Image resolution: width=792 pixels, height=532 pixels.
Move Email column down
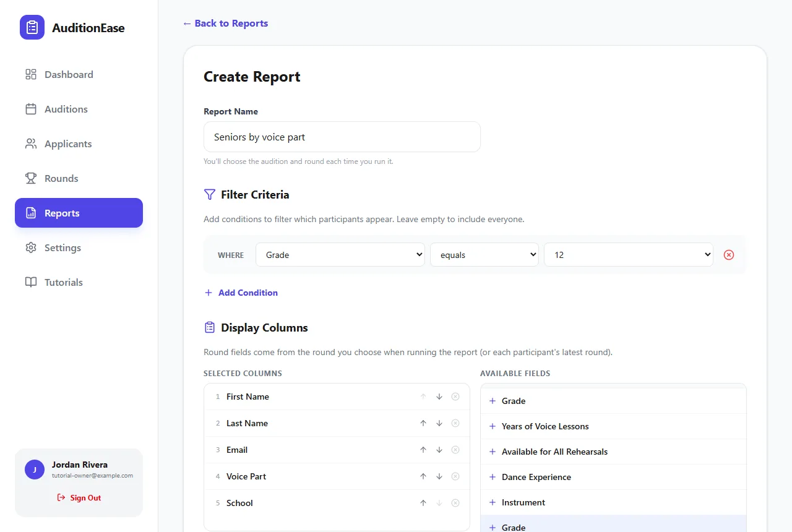(439, 450)
